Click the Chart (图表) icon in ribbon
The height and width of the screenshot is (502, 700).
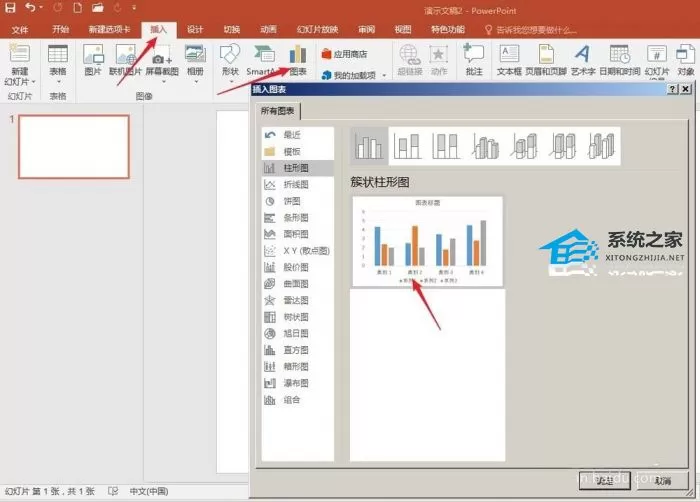[x=298, y=54]
